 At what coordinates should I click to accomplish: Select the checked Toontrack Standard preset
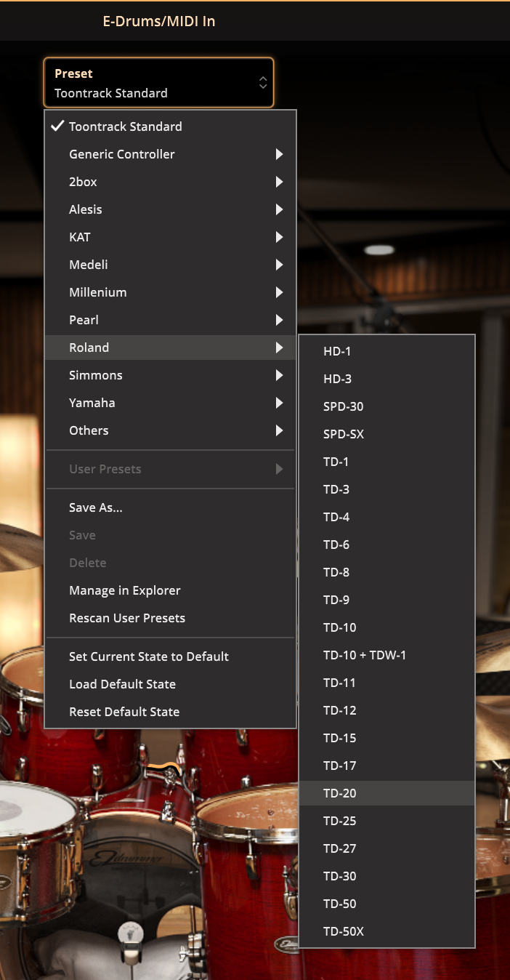pyautogui.click(x=125, y=126)
